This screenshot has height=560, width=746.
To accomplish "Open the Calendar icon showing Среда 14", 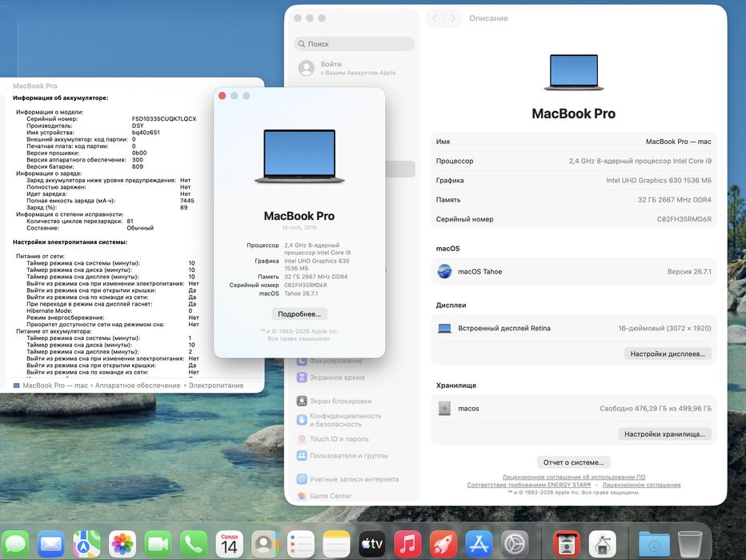I will (x=229, y=544).
